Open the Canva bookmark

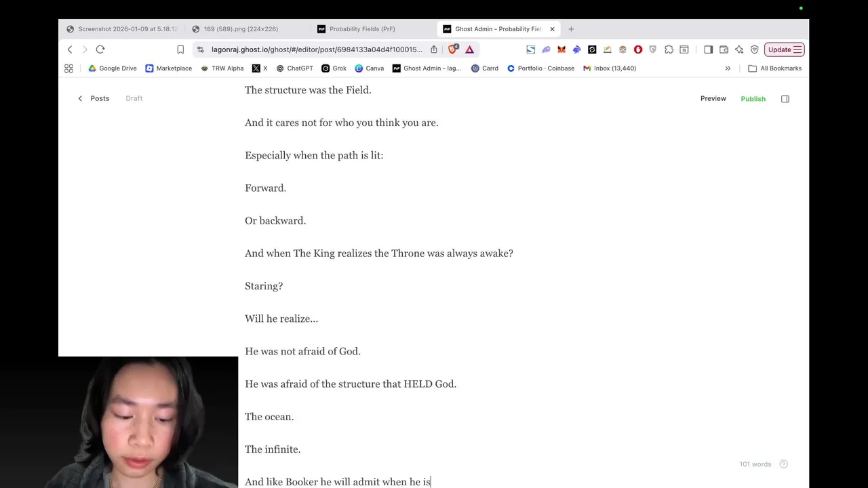pyautogui.click(x=370, y=68)
